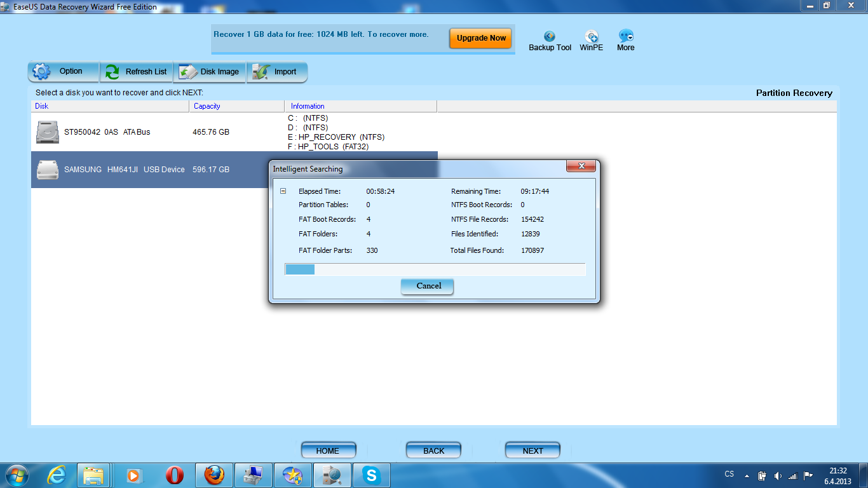
Task: Open the star icon taskbar app
Action: pyautogui.click(x=293, y=475)
